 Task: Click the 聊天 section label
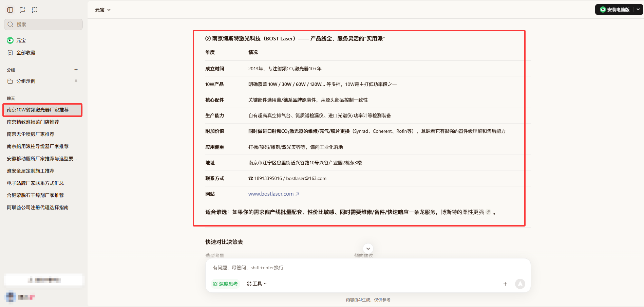coord(11,98)
